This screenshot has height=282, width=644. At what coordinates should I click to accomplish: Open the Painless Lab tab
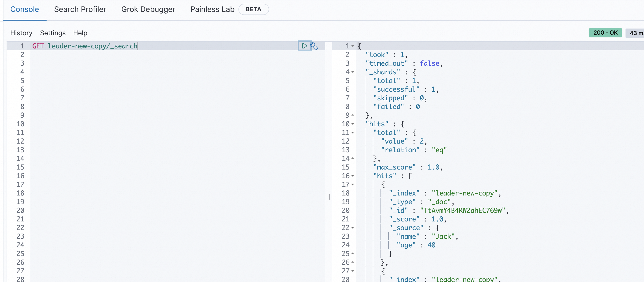(212, 9)
